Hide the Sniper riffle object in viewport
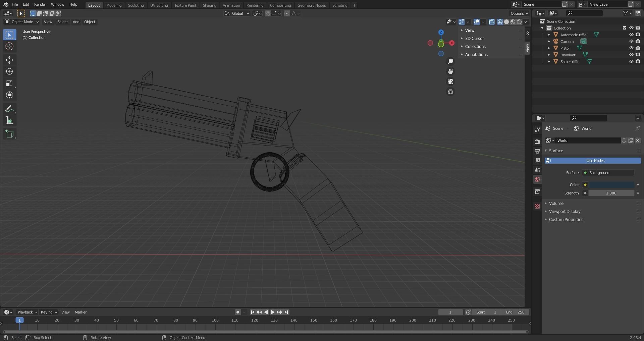Viewport: 644px width, 341px height. click(631, 61)
